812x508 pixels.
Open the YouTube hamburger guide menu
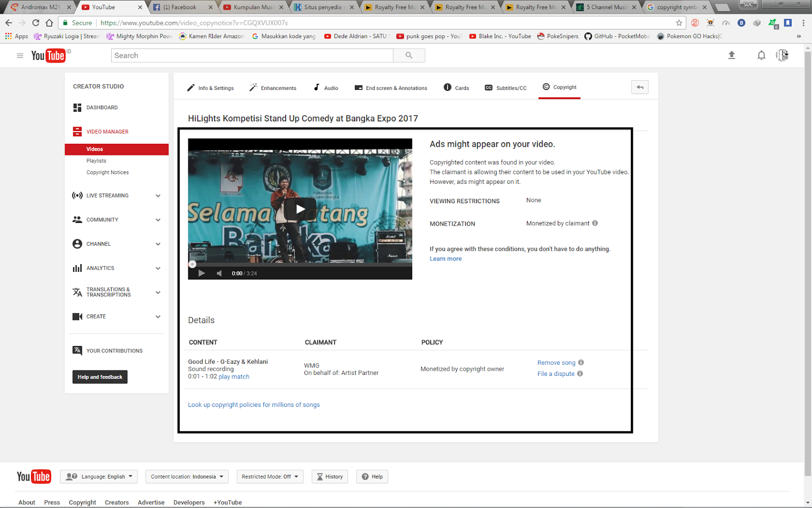click(20, 55)
